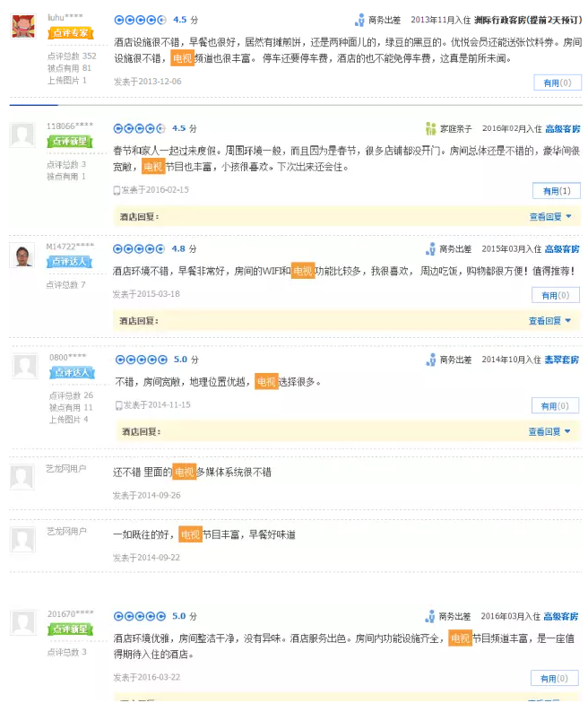Image resolution: width=588 pixels, height=703 pixels.
Task: Click highlighted 电视 in 选择很多 review
Action: pos(266,382)
